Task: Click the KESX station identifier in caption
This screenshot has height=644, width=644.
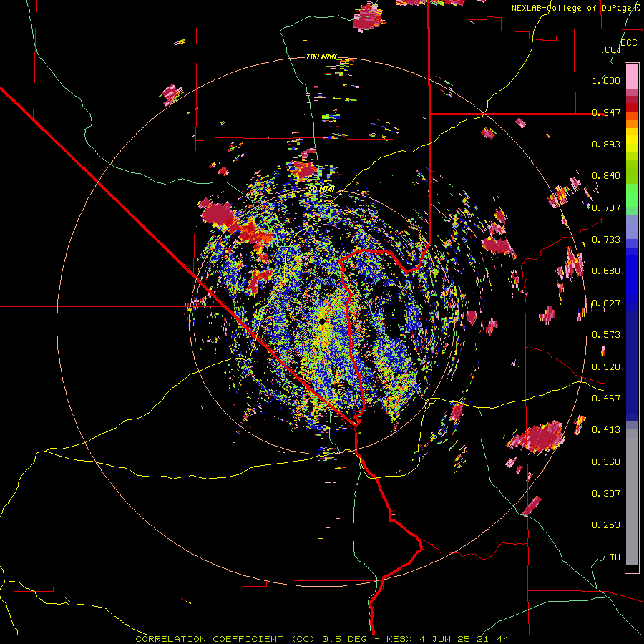Action: point(400,639)
